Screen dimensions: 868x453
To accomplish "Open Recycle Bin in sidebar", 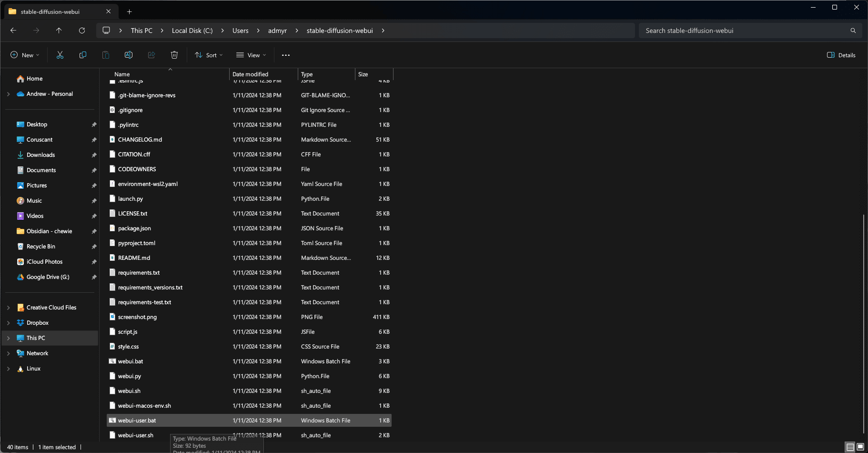I will click(41, 247).
